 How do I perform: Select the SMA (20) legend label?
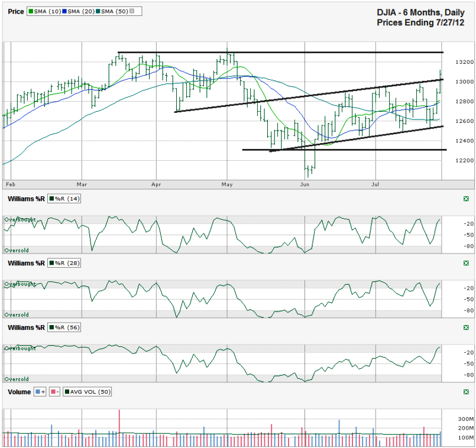(81, 12)
